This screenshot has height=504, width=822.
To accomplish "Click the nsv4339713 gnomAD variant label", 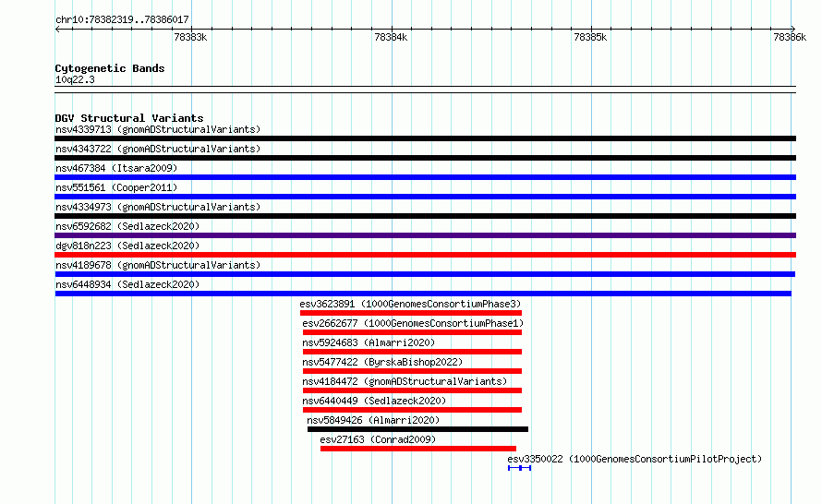I will [158, 129].
